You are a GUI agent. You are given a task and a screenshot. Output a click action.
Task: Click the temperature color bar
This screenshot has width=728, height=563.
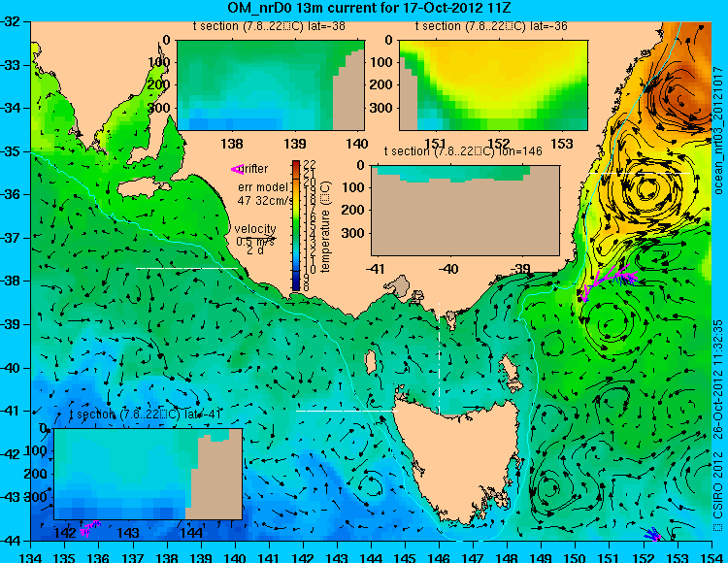click(x=296, y=225)
